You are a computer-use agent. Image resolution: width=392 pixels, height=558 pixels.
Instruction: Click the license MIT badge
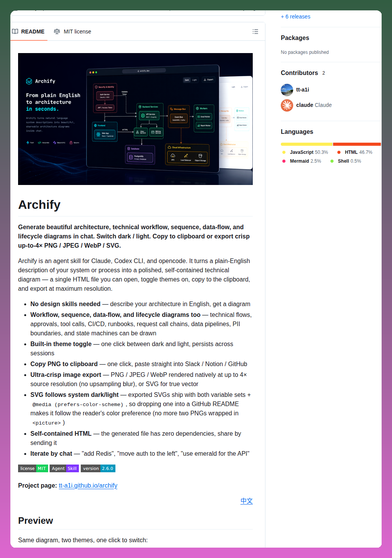(x=33, y=468)
